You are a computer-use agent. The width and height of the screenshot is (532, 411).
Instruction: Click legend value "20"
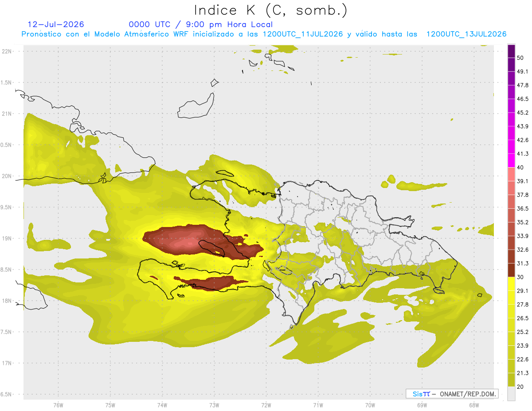(521, 387)
